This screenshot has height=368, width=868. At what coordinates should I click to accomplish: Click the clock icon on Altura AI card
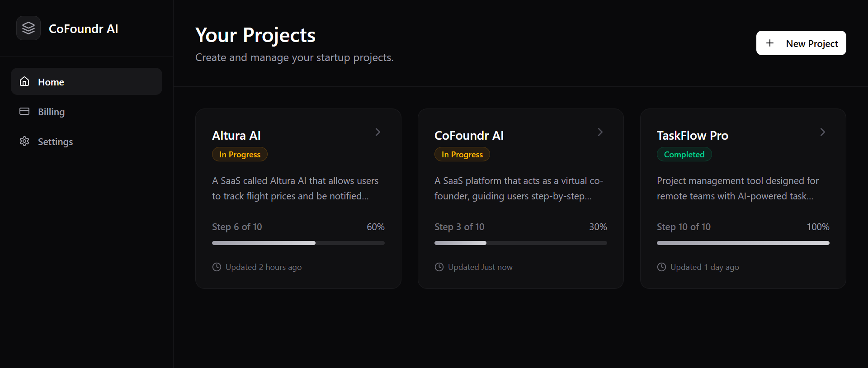click(x=217, y=267)
